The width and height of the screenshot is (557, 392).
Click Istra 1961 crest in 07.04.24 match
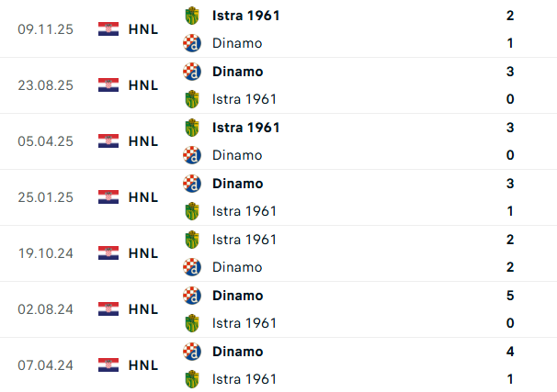coord(192,378)
